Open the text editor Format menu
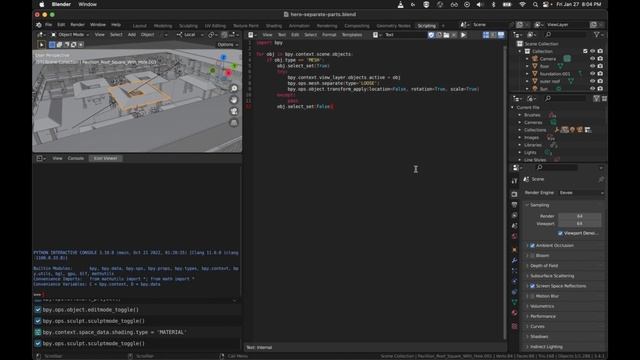Viewport: 640px width, 360px height. coord(329,35)
